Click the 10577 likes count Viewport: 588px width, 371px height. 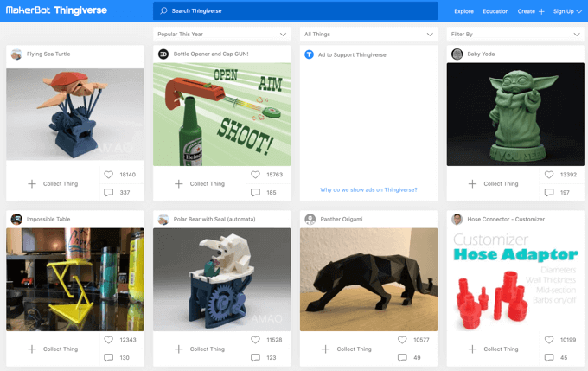421,340
